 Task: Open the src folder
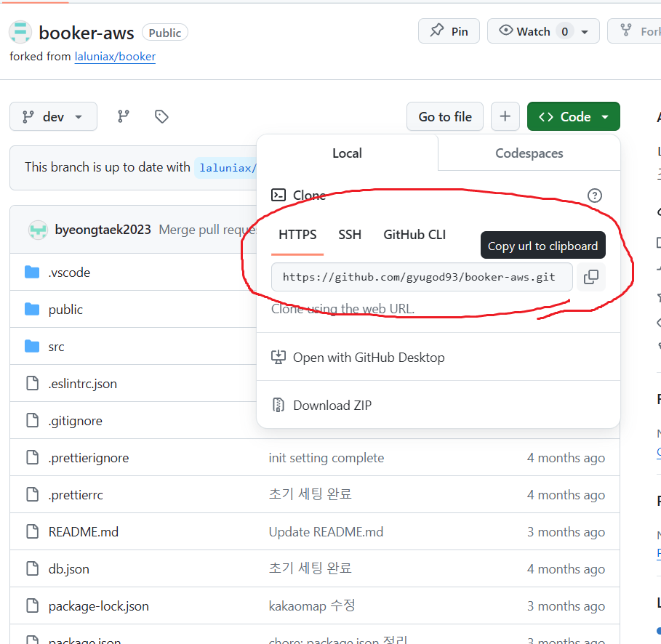56,347
